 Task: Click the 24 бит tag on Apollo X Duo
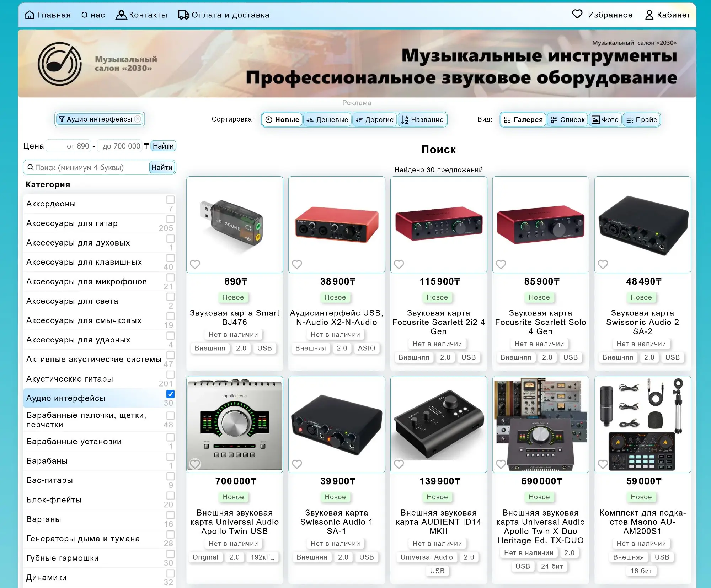pos(552,566)
